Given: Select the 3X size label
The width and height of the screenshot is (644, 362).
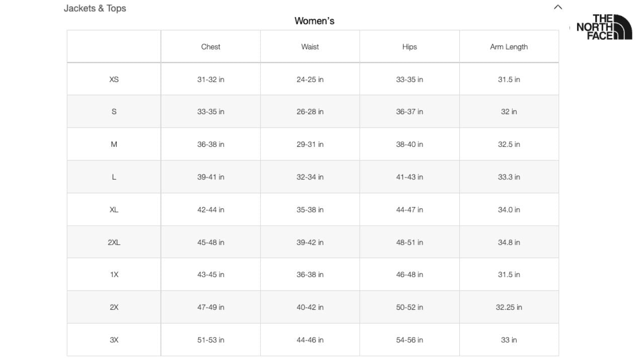Looking at the screenshot, I should [x=114, y=339].
